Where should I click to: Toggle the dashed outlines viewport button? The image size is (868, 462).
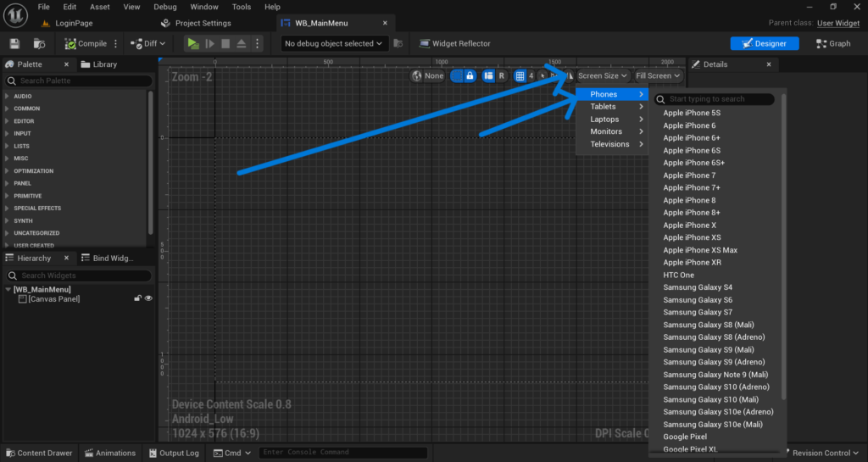pyautogui.click(x=457, y=75)
